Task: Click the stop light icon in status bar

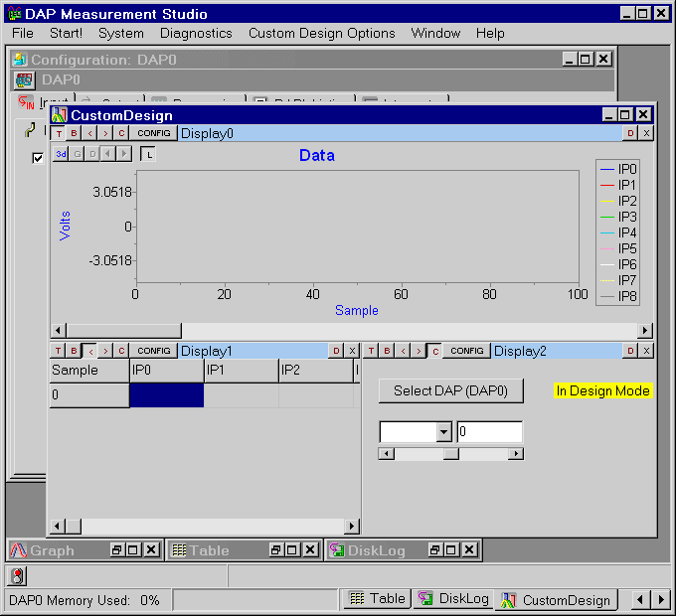Action: click(x=17, y=576)
